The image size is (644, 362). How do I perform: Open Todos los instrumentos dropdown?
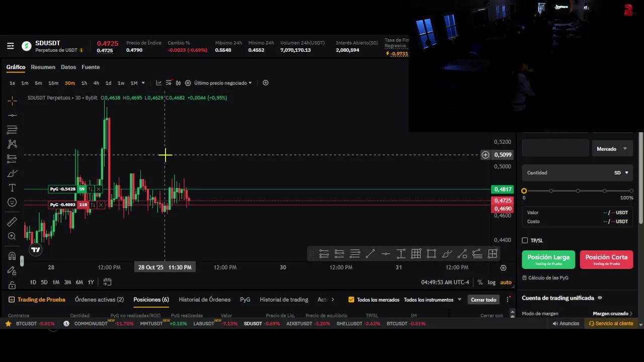[433, 300]
